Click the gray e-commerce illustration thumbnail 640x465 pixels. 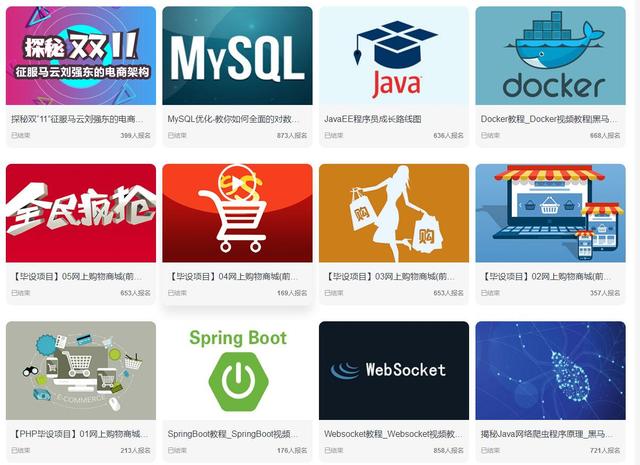click(81, 370)
